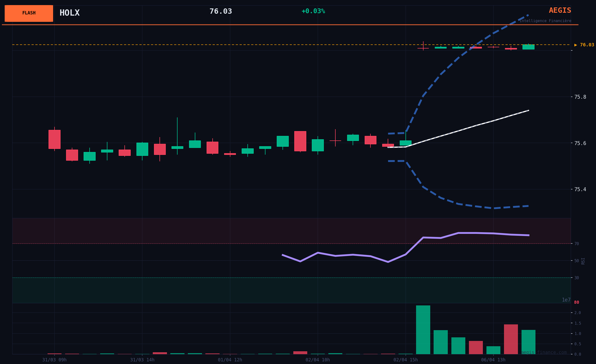
Task: Click the 76.03 price in header
Action: pos(220,11)
